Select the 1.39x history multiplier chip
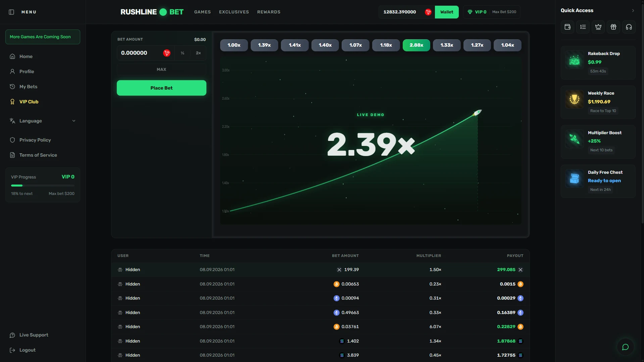Viewport: 644px width, 362px height. 264,45
